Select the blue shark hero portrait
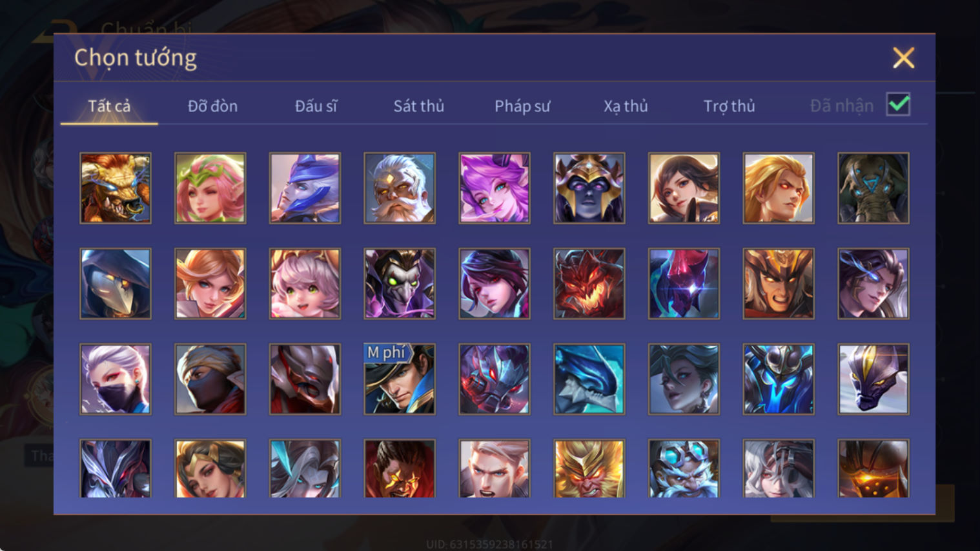This screenshot has width=980, height=551. [589, 379]
